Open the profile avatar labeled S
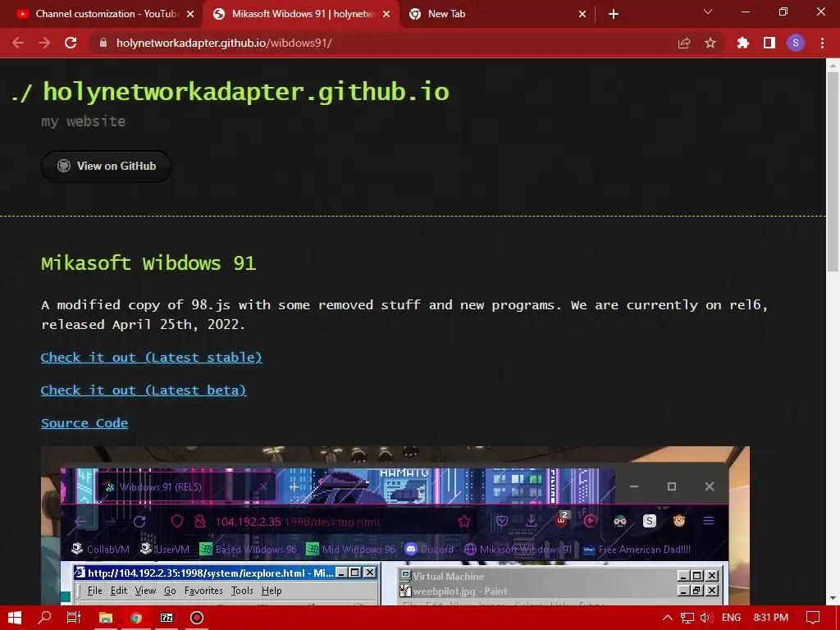Viewport: 840px width, 630px height. pos(796,43)
